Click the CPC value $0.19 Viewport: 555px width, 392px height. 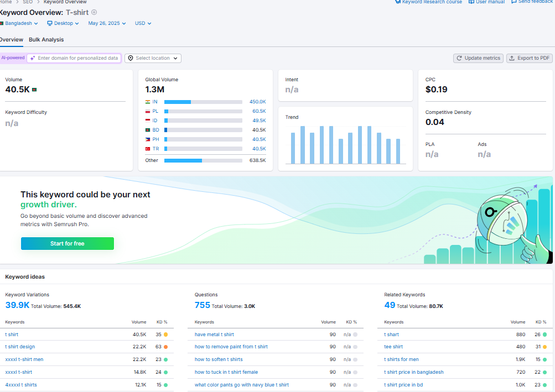pyautogui.click(x=437, y=90)
